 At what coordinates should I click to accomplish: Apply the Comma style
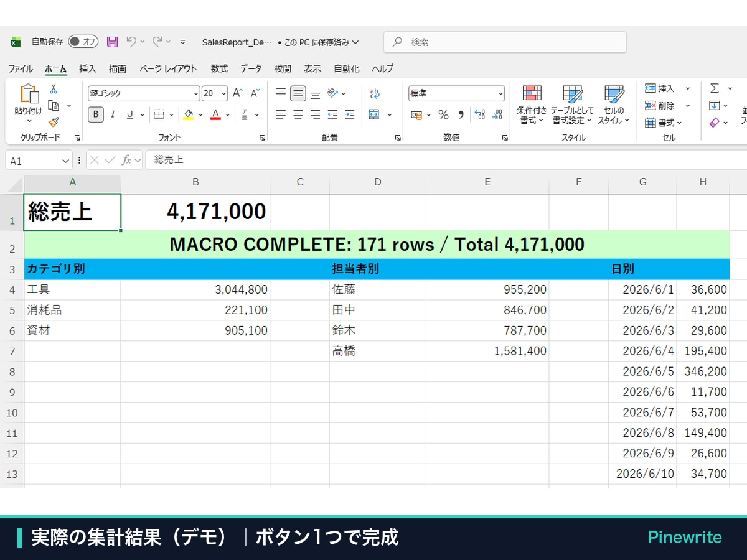[461, 114]
